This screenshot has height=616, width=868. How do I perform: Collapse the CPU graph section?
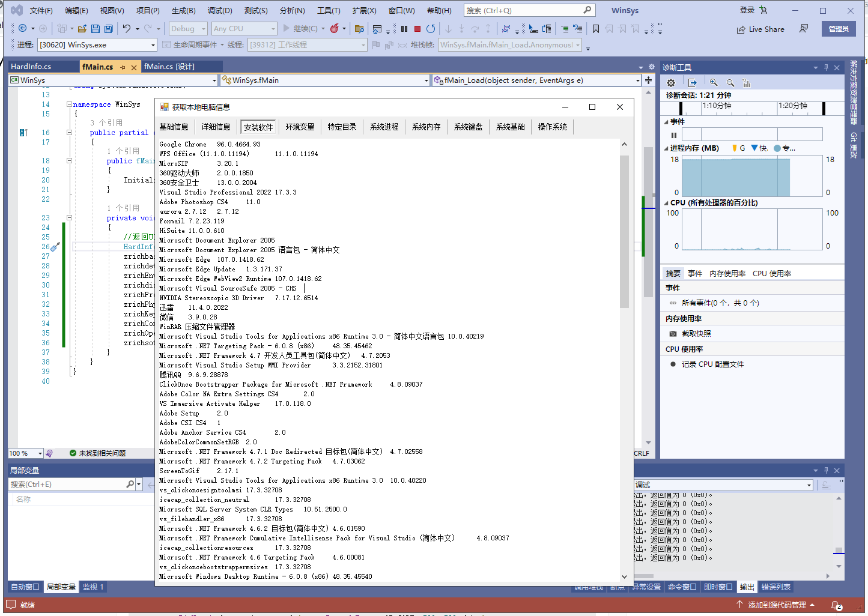pos(666,203)
